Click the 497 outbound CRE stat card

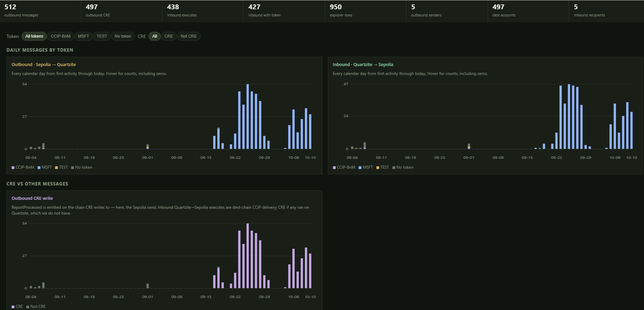pyautogui.click(x=121, y=11)
